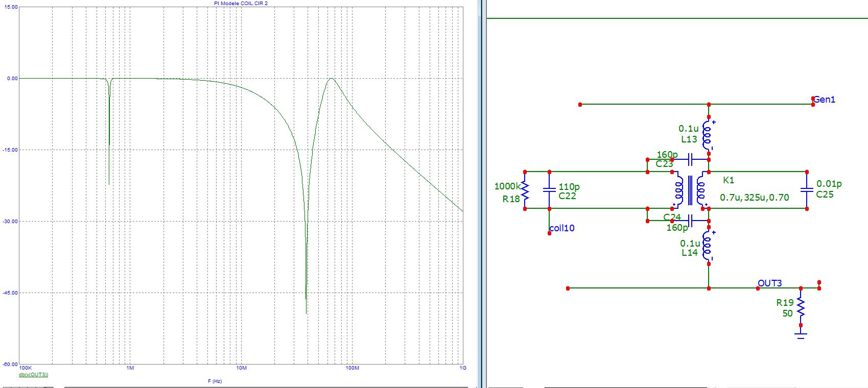Screen dimensions: 868x388
Task: Click the C23 part name text
Action: tap(665, 164)
